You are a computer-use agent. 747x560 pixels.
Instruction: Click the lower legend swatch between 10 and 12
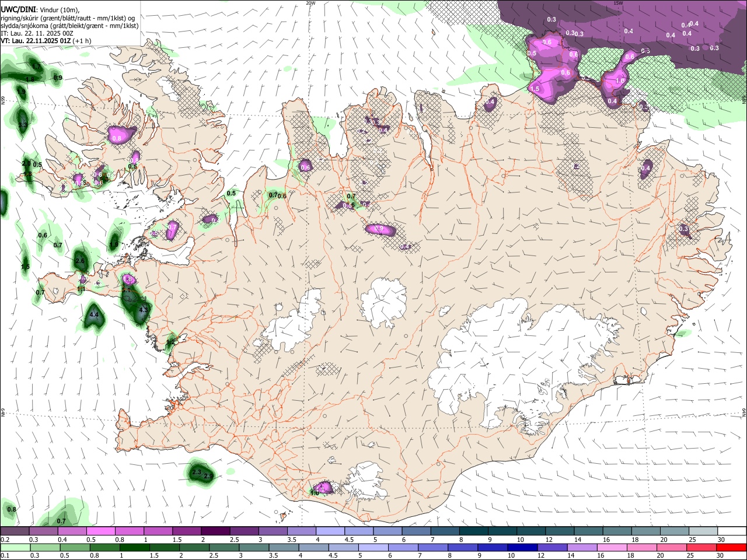click(x=523, y=547)
